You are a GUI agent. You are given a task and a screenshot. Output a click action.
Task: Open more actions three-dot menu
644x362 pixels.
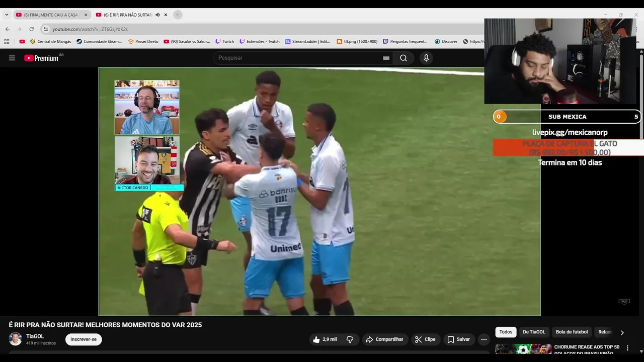pos(484,339)
